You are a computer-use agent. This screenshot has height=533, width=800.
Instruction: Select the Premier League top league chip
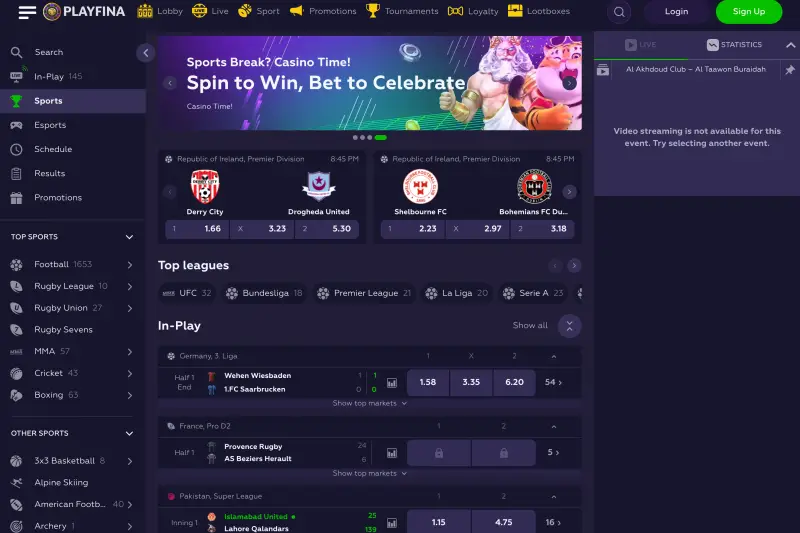[364, 293]
